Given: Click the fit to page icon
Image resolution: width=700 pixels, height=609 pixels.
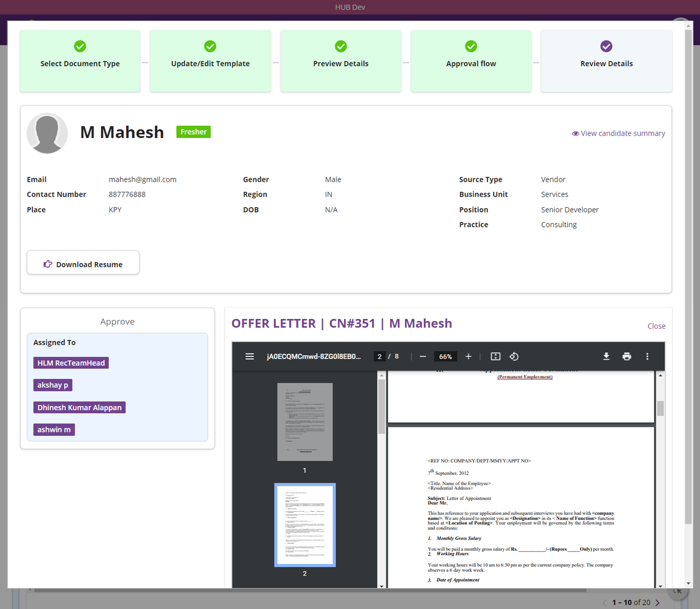Looking at the screenshot, I should click(495, 356).
